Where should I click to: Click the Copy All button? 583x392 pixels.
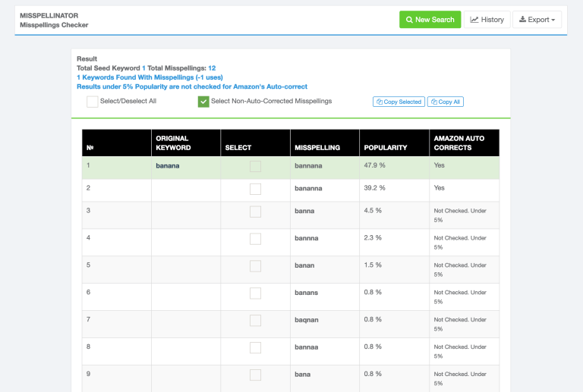click(x=446, y=102)
